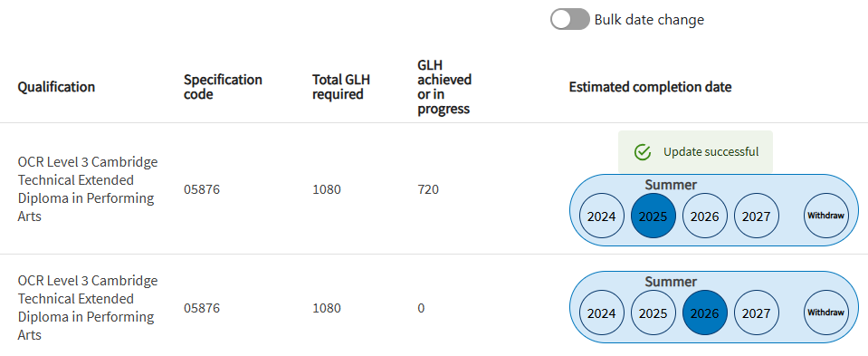Click the Qualification column header
868x356 pixels.
[x=56, y=87]
